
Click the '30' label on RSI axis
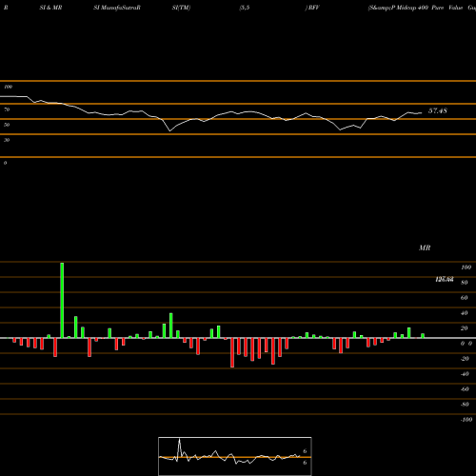pos(7,140)
